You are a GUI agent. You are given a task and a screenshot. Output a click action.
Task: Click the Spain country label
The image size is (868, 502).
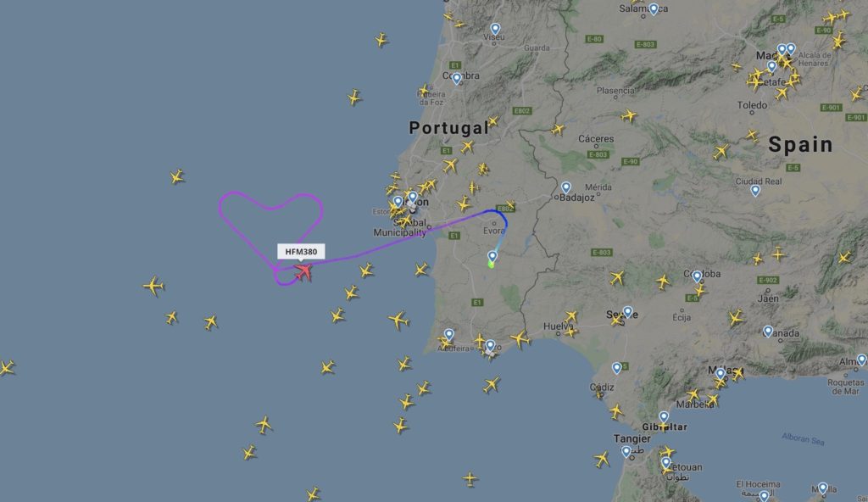click(800, 145)
